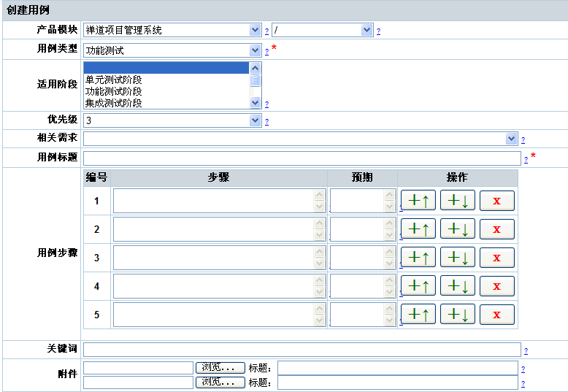Delete step 5 row
Screen dimensions: 568x392
click(x=497, y=314)
